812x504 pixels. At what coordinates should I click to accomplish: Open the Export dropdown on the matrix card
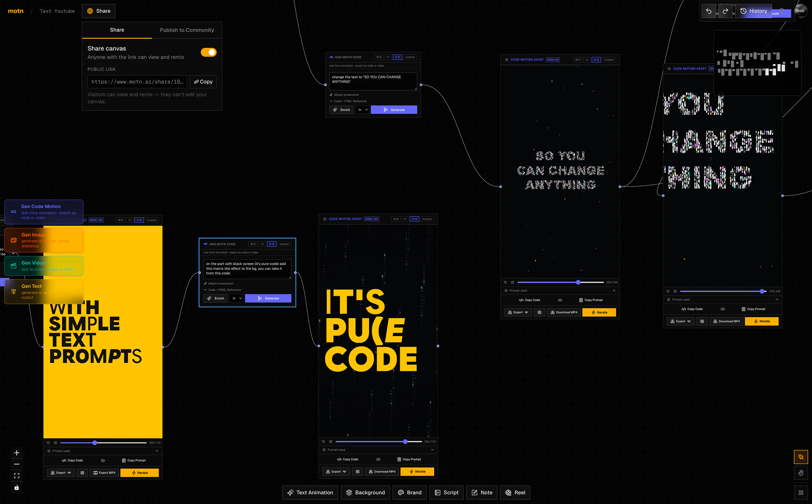point(336,471)
